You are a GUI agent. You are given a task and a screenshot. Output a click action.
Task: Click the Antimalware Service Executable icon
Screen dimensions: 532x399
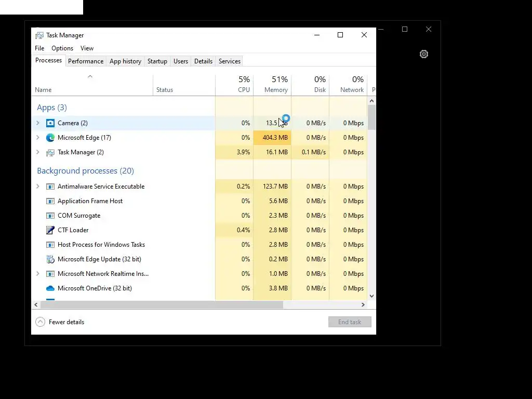click(x=50, y=187)
